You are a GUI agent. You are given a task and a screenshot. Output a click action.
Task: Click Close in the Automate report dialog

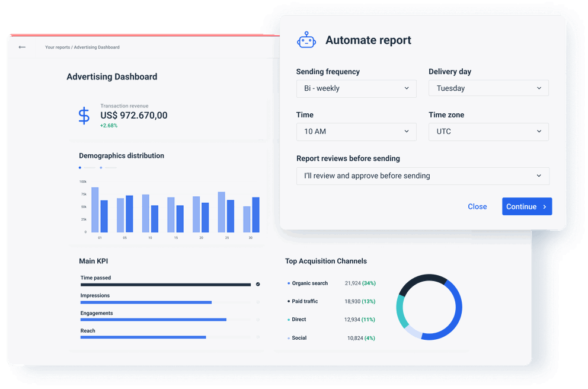[x=477, y=206]
